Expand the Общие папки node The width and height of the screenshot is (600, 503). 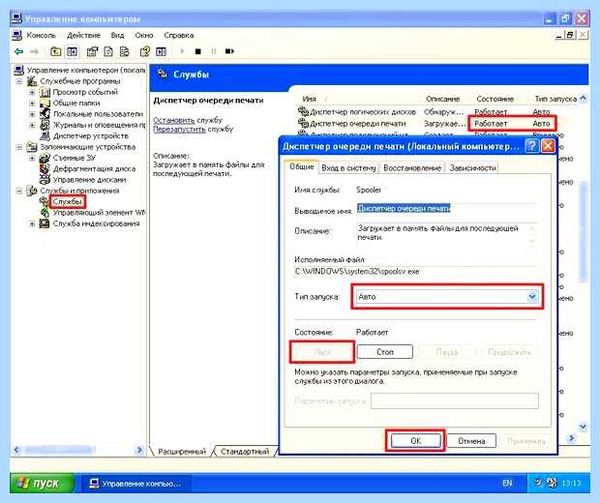(x=32, y=103)
